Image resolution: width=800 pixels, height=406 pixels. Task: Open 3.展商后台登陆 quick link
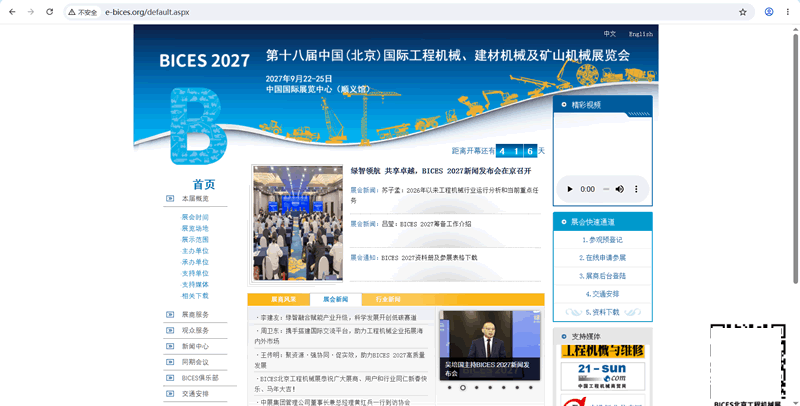[603, 276]
